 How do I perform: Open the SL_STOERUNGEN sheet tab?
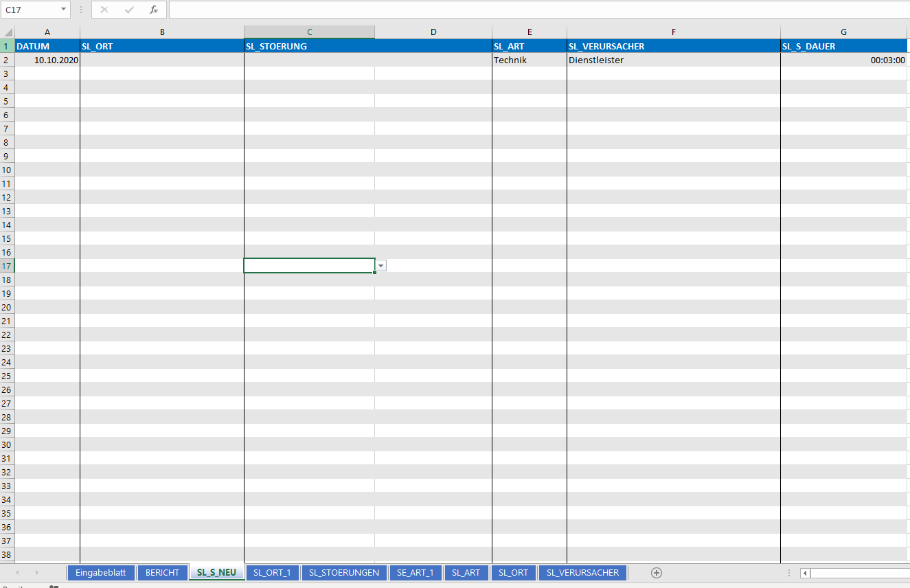coord(344,573)
